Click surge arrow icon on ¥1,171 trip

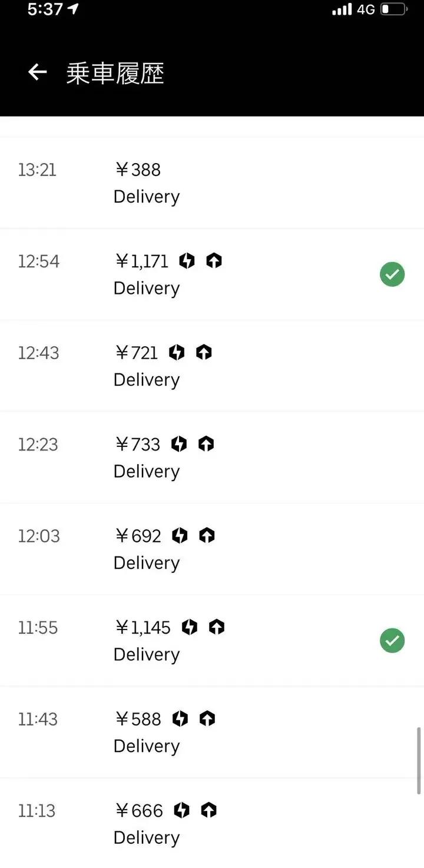coord(214,260)
